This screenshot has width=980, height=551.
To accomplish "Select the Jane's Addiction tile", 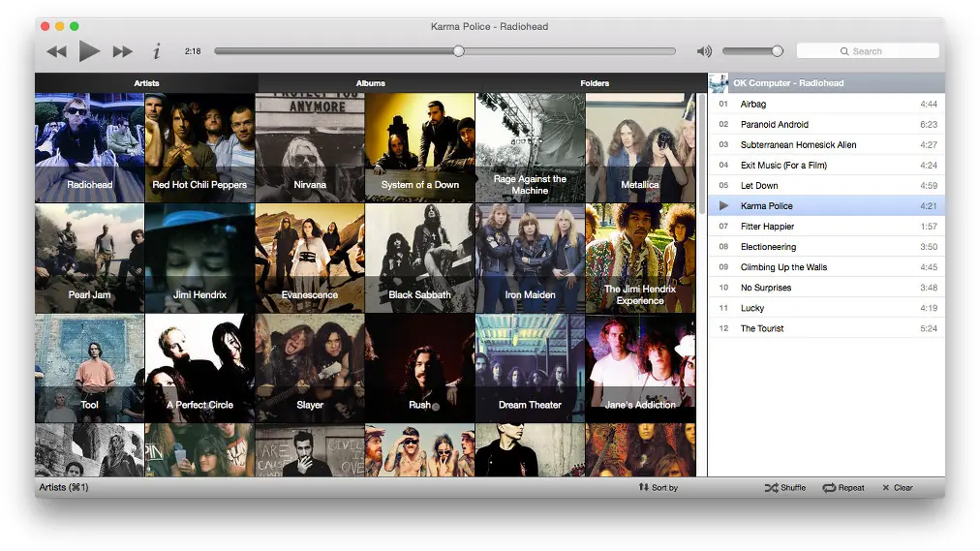I will (x=641, y=368).
